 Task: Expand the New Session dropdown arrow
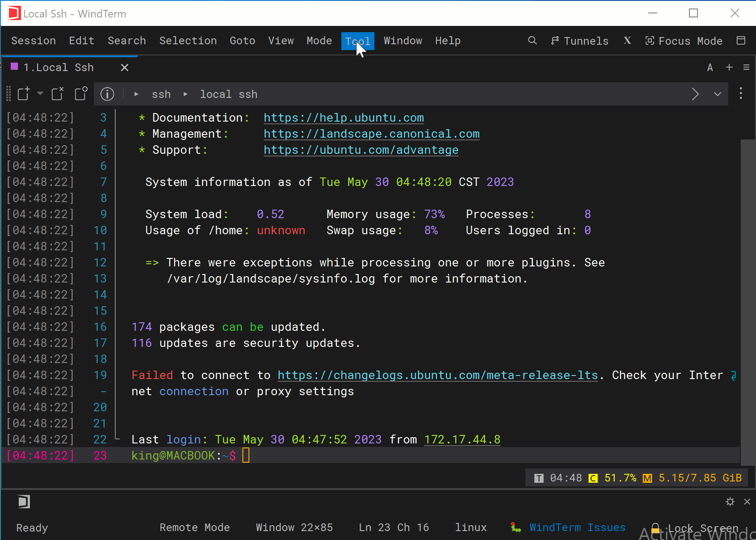pos(40,93)
